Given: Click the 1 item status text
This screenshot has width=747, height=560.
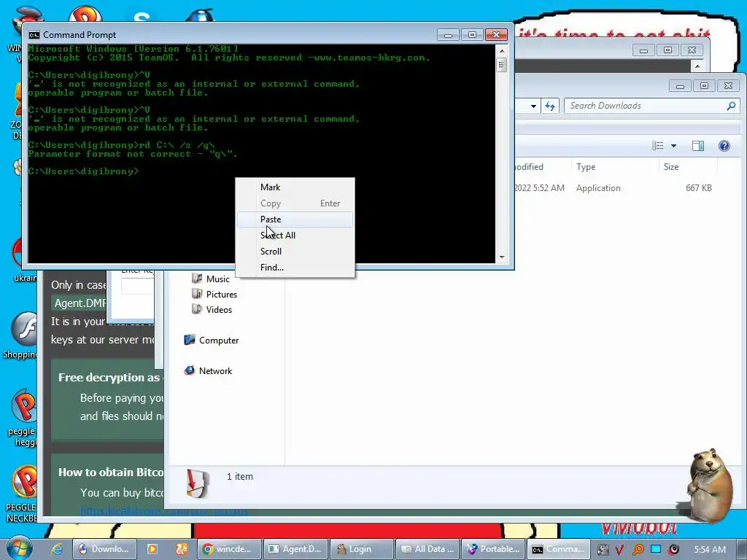Looking at the screenshot, I should [x=239, y=477].
